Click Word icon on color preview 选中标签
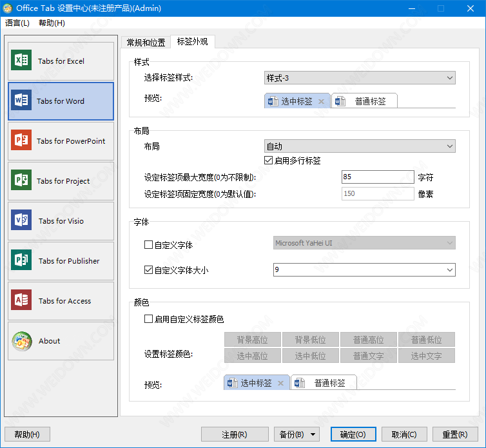Viewport: 486px width, 448px height. (x=232, y=383)
